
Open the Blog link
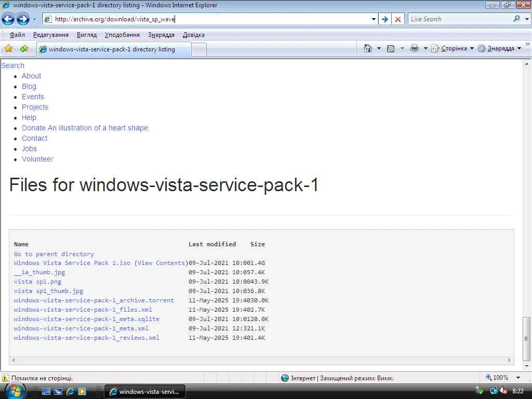(x=29, y=87)
